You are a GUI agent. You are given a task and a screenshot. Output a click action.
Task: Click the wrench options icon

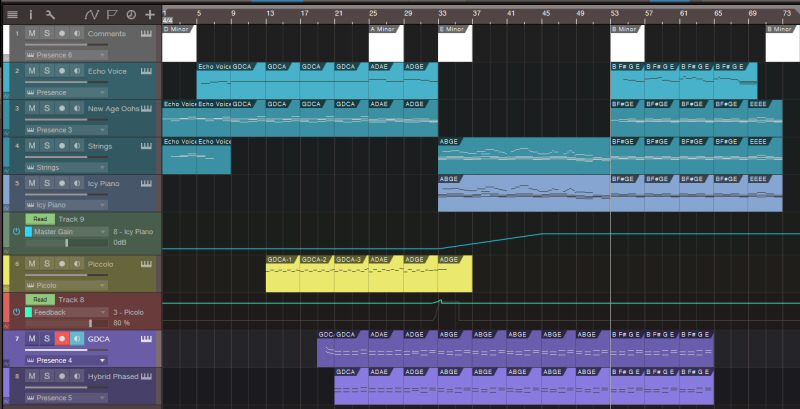point(49,14)
